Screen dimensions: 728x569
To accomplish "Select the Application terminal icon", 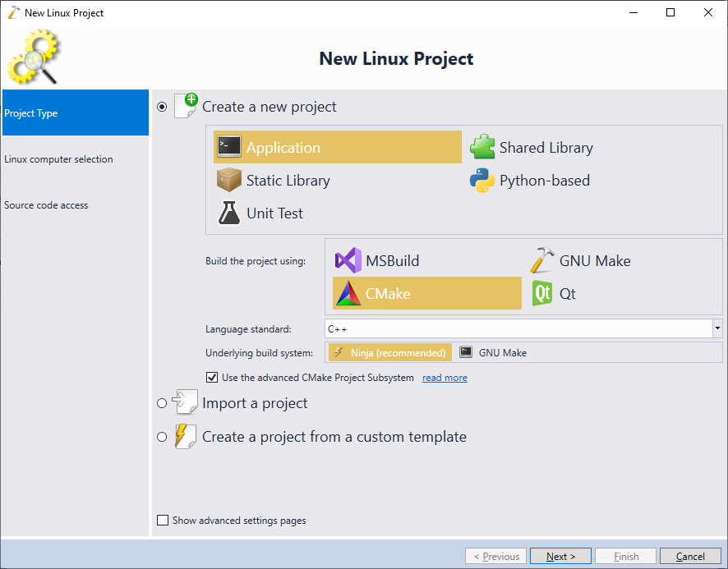I will pyautogui.click(x=229, y=147).
